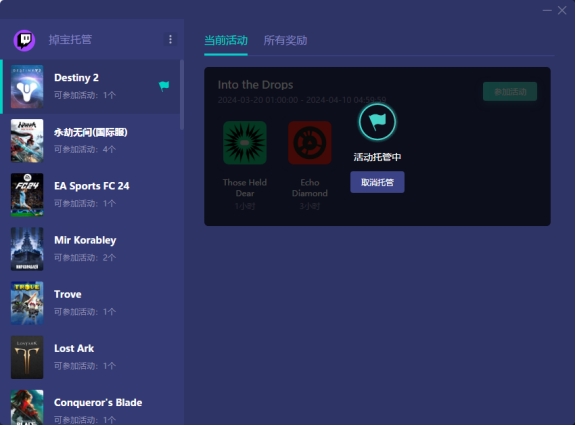Click the Mir Korabley cover thumbnail
This screenshot has height=426, width=576.
point(27,249)
